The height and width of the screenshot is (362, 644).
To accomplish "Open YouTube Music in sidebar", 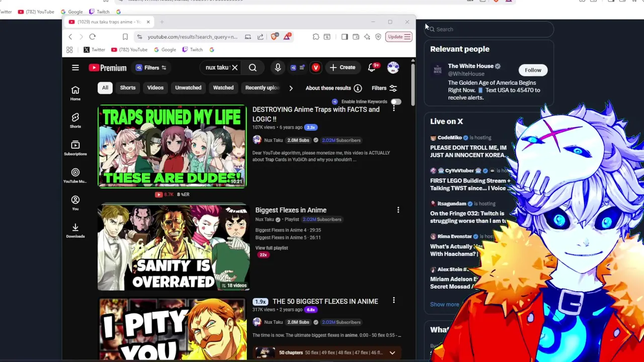I will (x=75, y=175).
